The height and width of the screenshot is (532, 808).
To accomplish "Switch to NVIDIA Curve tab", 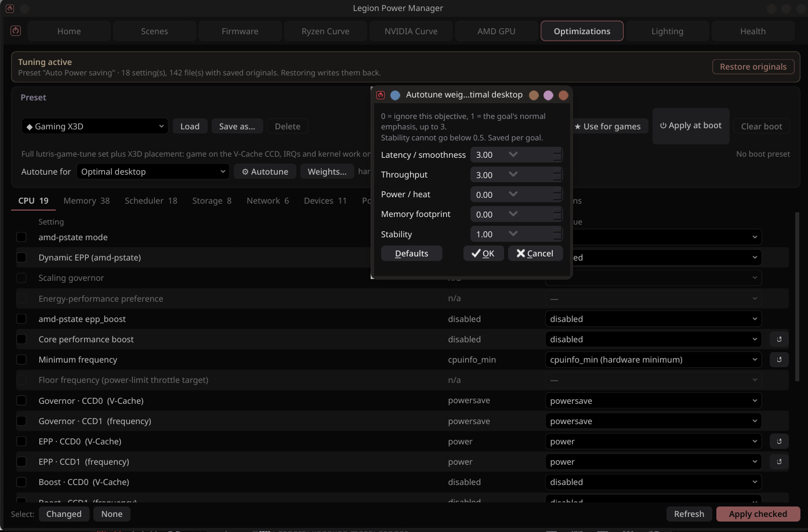I will [411, 31].
